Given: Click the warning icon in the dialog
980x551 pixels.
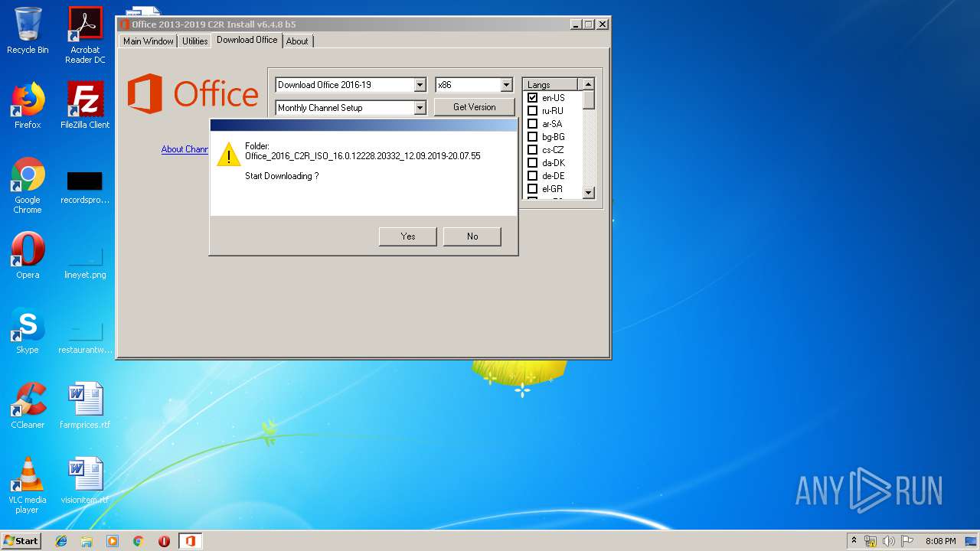Looking at the screenshot, I should (x=228, y=154).
